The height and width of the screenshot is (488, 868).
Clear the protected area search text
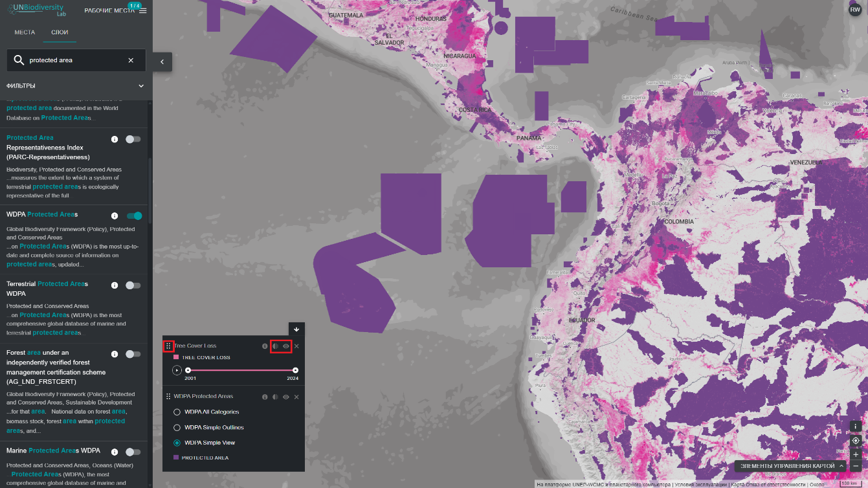click(x=131, y=60)
